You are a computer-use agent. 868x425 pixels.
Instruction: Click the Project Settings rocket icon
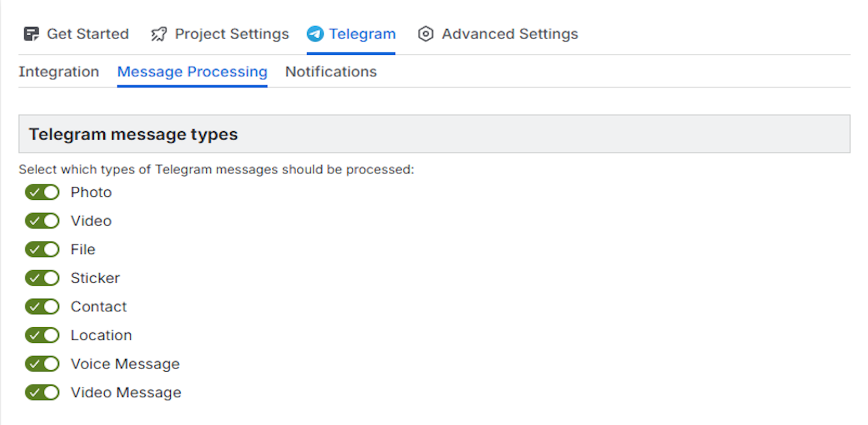159,34
